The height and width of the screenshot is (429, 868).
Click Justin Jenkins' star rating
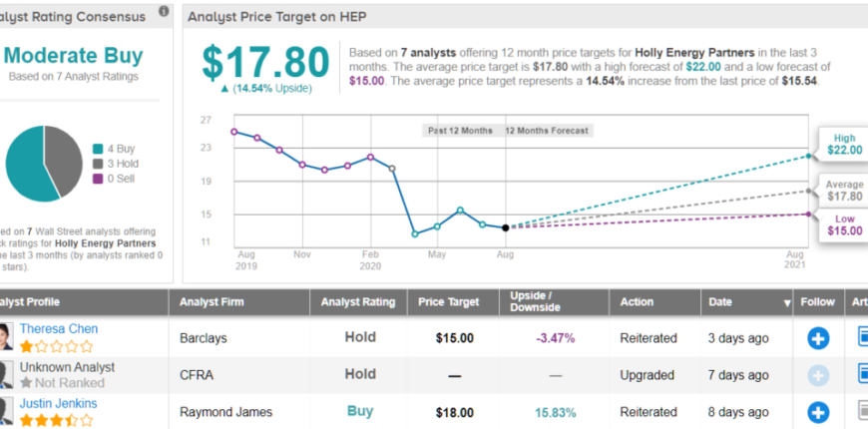pyautogui.click(x=57, y=421)
